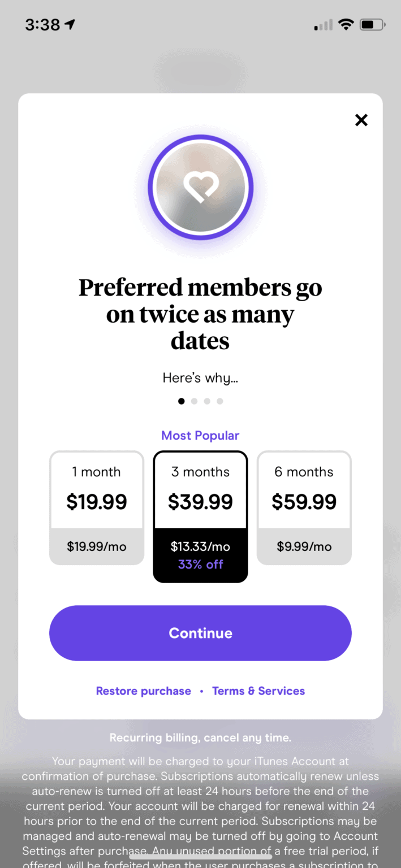Click the heart logo in the circle
Image resolution: width=401 pixels, height=868 pixels.
(x=200, y=187)
